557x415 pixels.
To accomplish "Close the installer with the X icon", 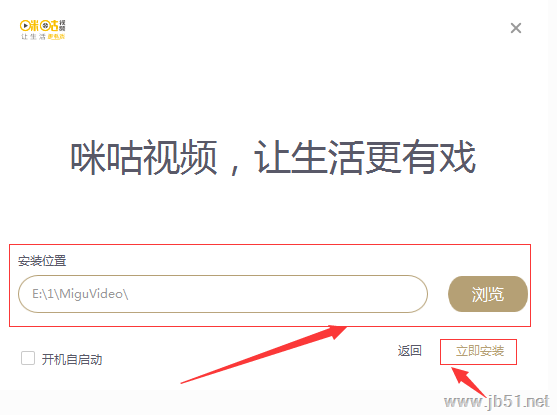I will (x=516, y=28).
